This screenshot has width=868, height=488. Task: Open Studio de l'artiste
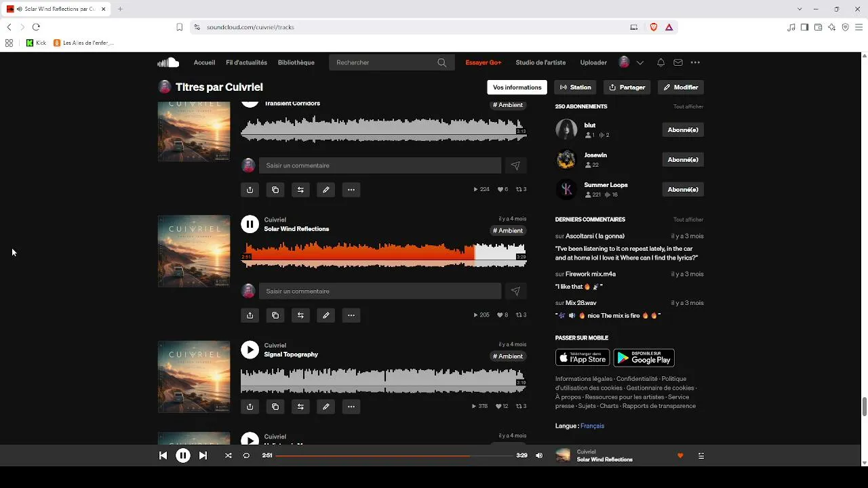[x=540, y=62]
